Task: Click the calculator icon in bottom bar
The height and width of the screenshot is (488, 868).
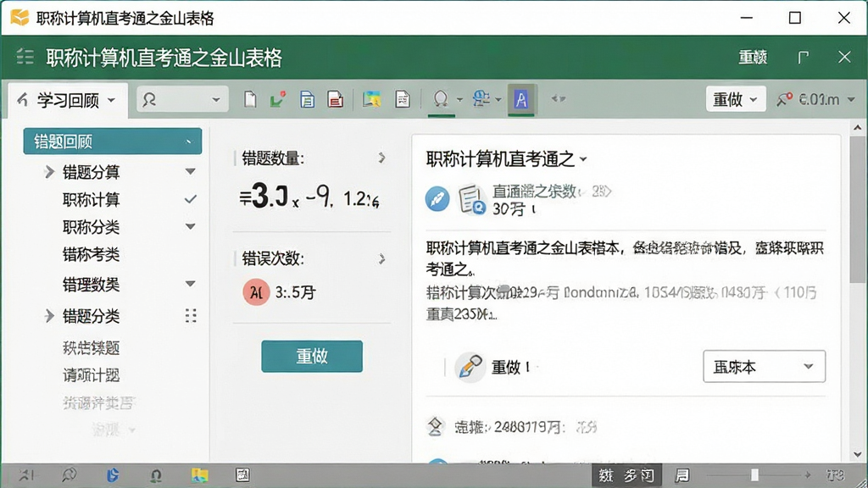Action: pos(242,475)
